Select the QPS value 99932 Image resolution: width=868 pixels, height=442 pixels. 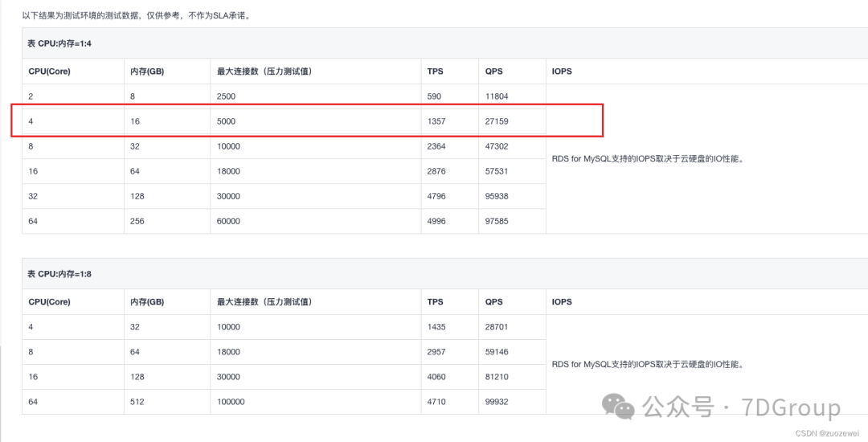(497, 402)
